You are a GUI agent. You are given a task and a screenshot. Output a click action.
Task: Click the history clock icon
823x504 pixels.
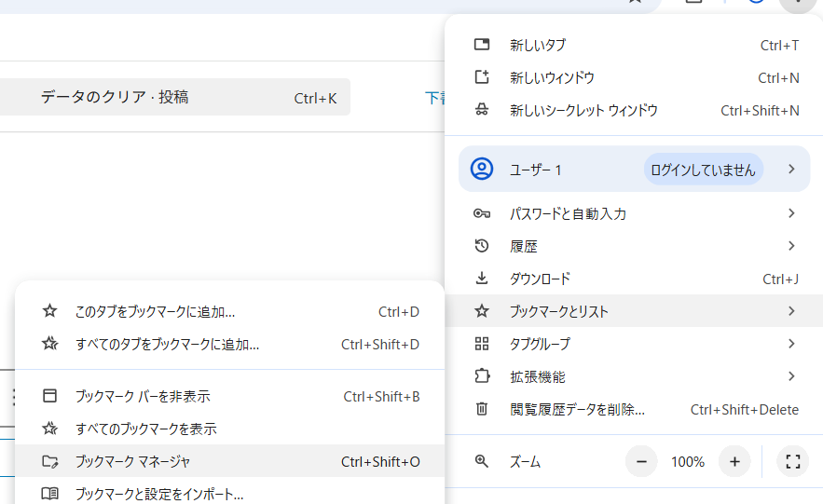point(482,246)
